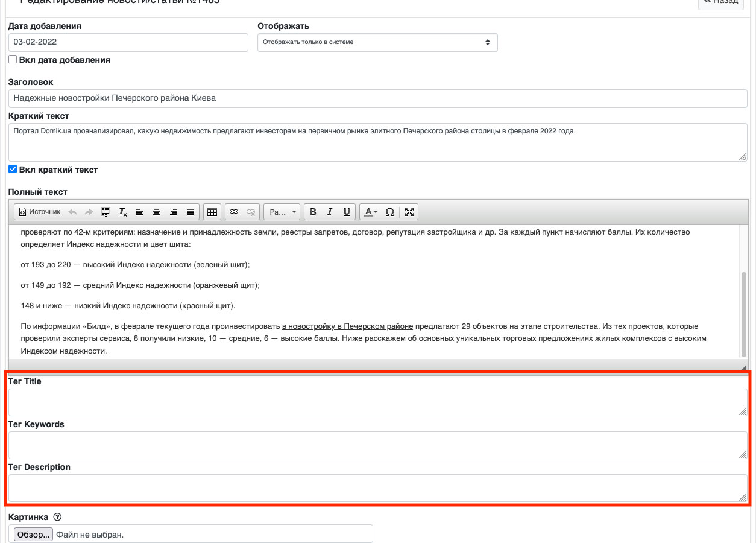756x543 pixels.
Task: Click the 'Назад' back button
Action: point(721,3)
